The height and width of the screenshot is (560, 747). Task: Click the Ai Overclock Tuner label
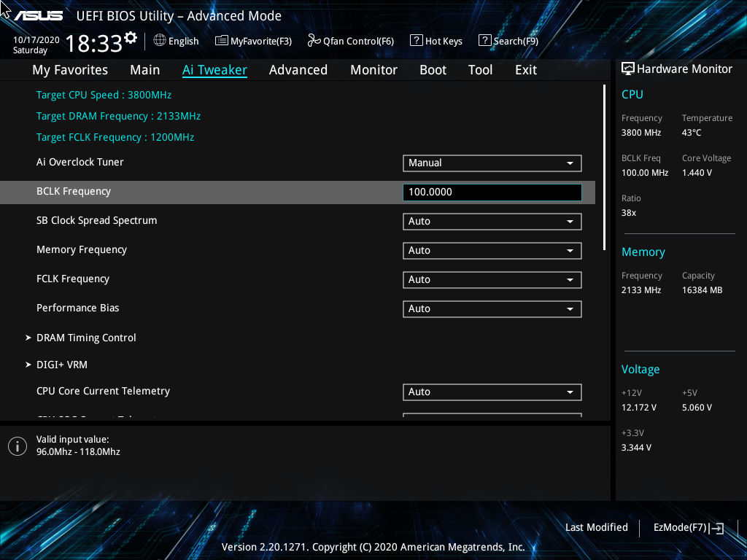point(80,162)
